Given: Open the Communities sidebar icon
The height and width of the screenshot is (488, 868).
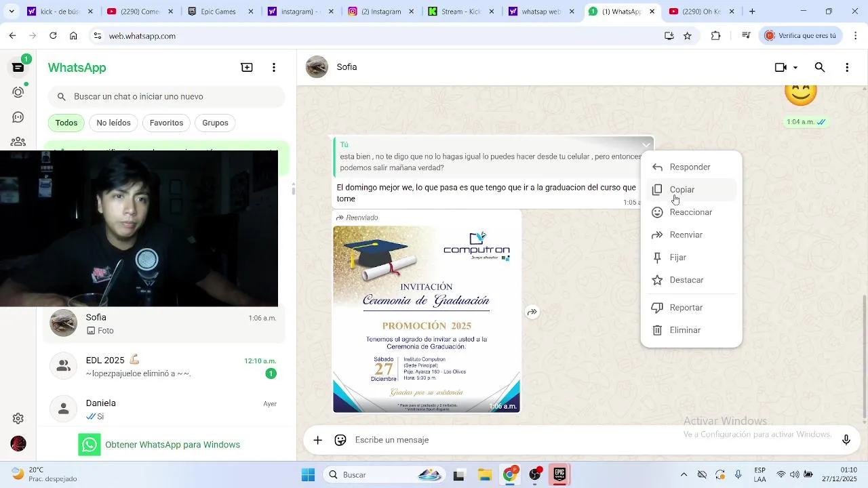Looking at the screenshot, I should point(18,141).
